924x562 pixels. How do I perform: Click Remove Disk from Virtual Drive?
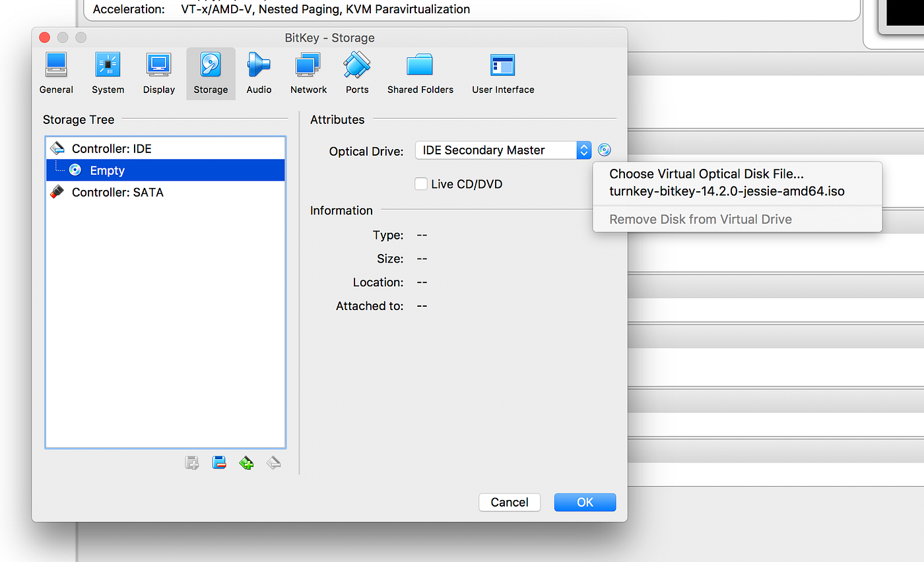700,219
